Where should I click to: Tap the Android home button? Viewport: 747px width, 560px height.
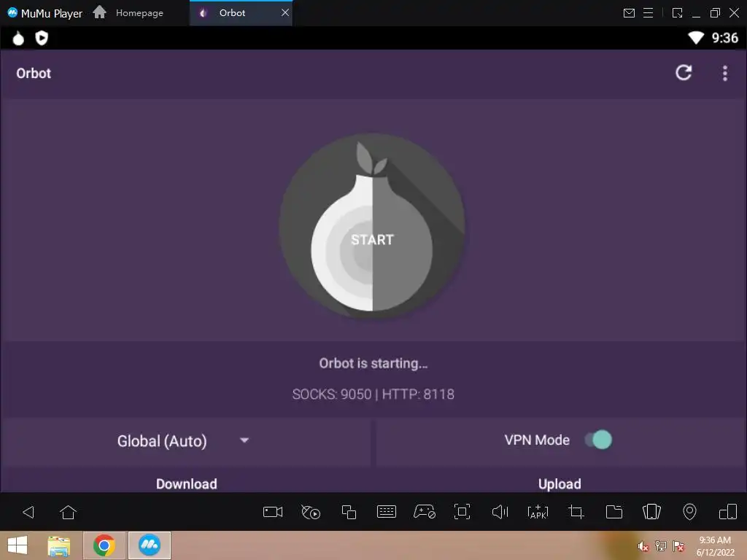click(68, 512)
